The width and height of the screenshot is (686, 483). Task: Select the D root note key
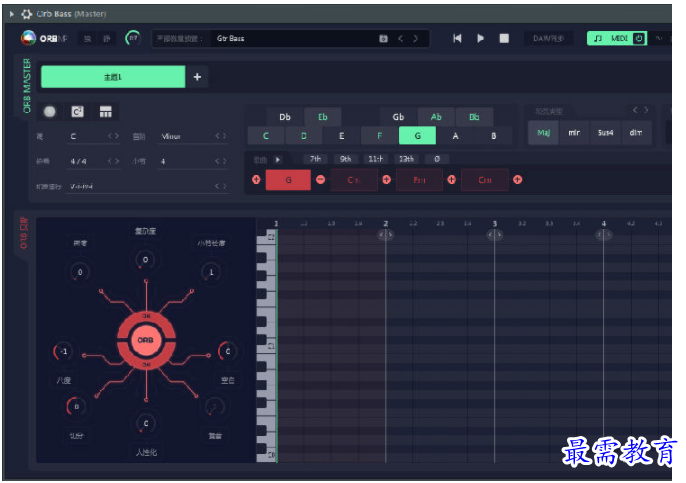(x=304, y=136)
